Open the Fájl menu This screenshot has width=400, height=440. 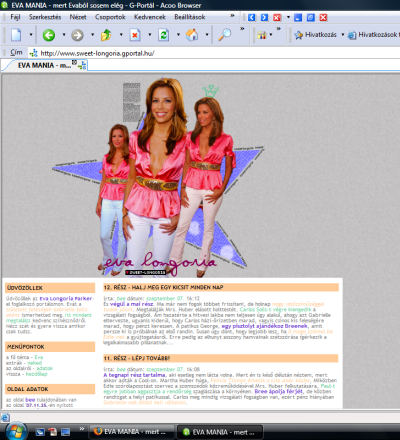coord(15,17)
